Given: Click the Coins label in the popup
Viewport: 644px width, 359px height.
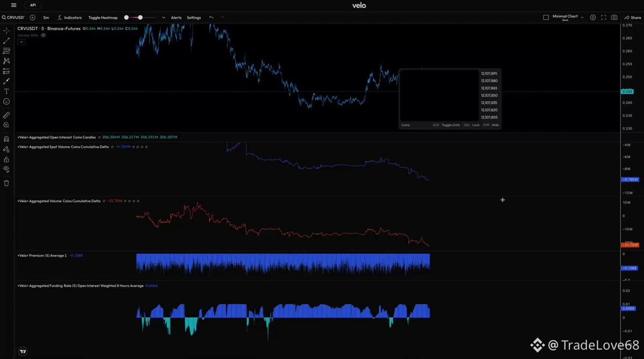Looking at the screenshot, I should coord(406,125).
